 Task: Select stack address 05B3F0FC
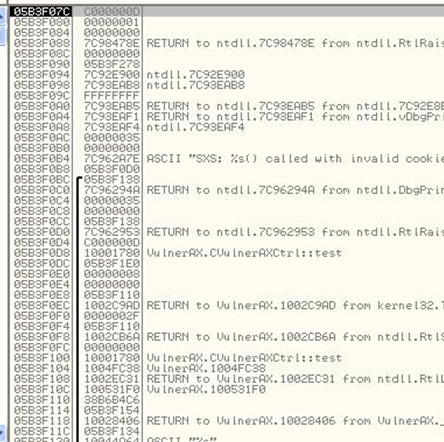[x=42, y=348]
